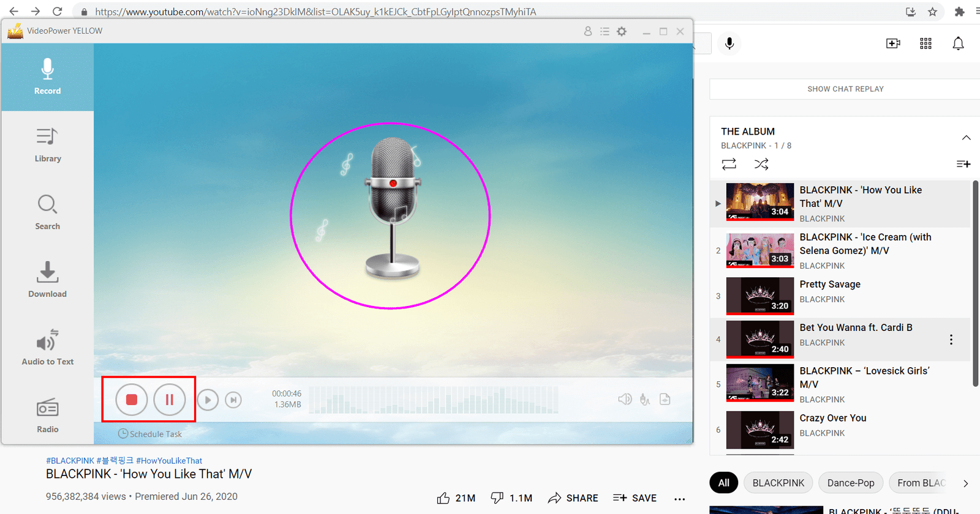This screenshot has height=514, width=980.
Task: Click the output file icon in recorder bar
Action: [665, 400]
